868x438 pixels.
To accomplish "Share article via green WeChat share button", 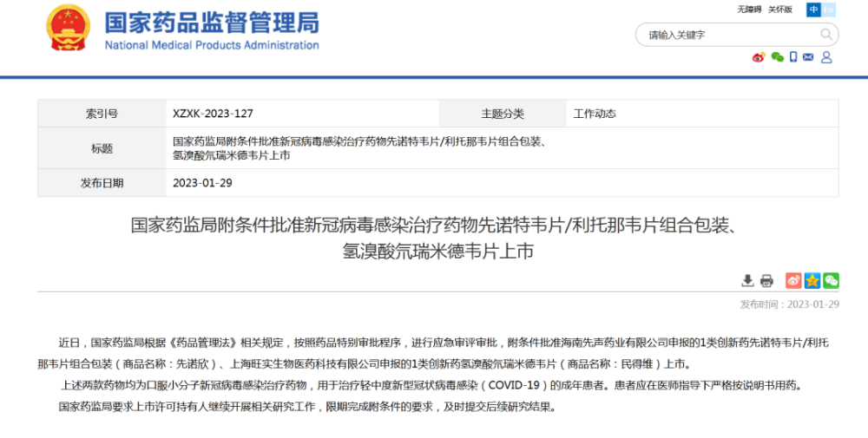I will 832,280.
